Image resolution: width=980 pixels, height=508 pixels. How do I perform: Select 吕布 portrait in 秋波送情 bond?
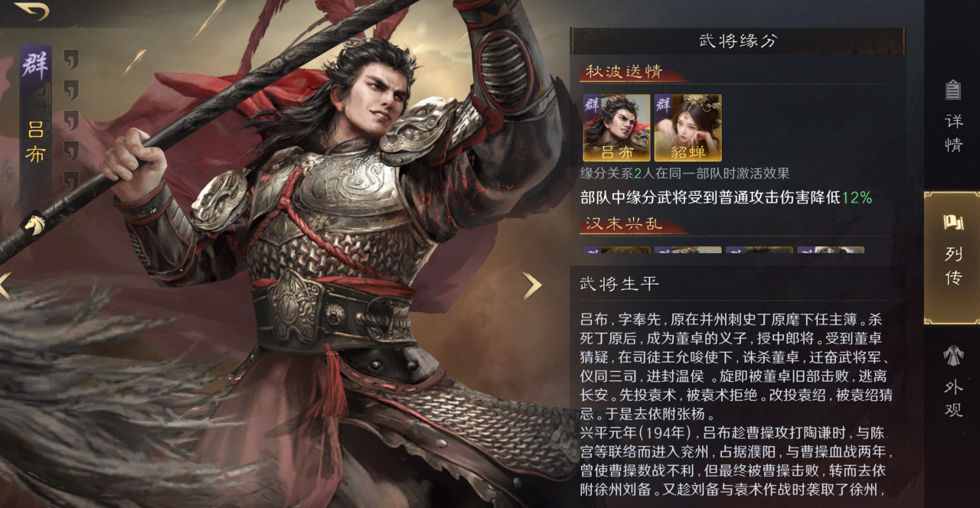click(x=616, y=128)
